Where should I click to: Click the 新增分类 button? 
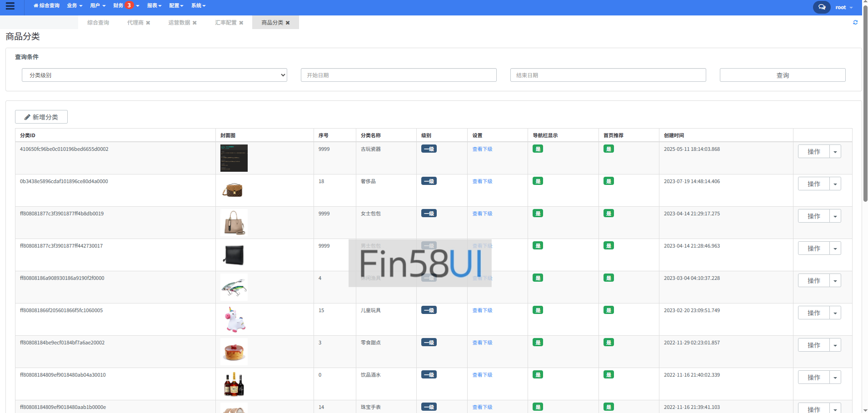pos(41,117)
